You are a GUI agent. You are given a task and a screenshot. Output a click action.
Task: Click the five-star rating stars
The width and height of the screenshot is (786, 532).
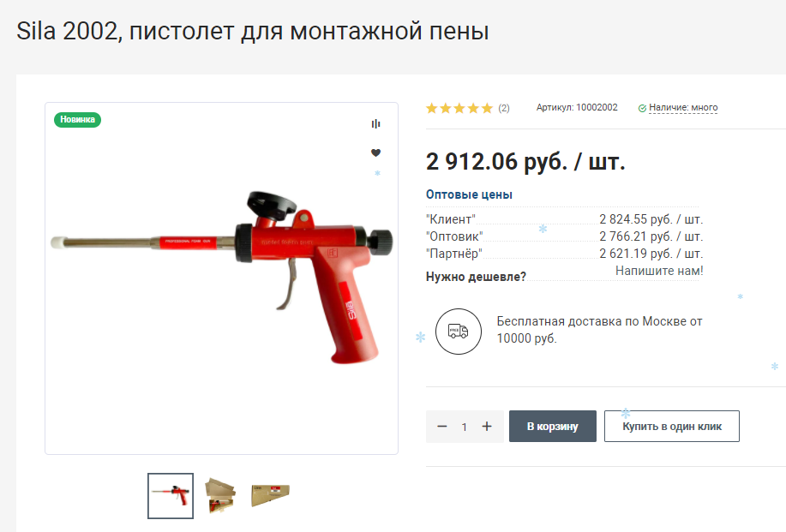459,108
